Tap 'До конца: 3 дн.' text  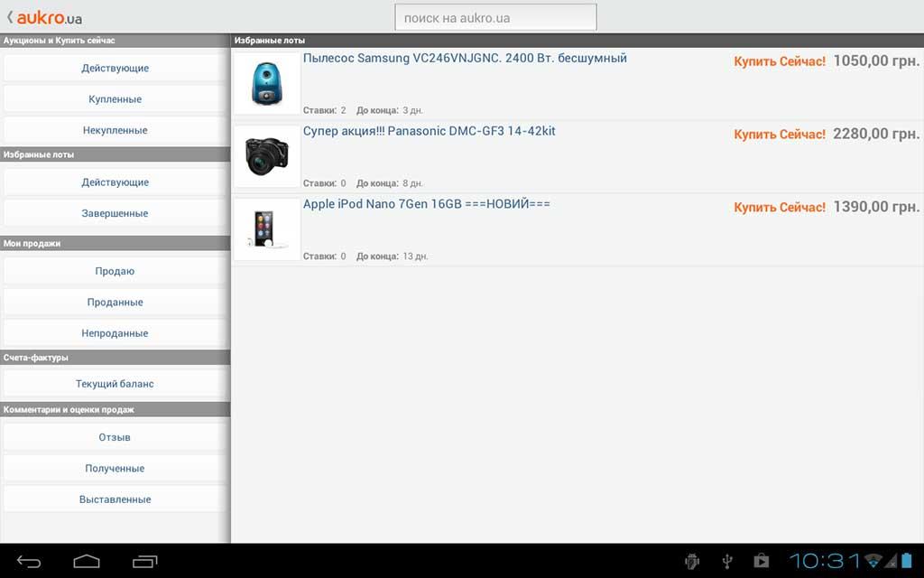click(x=390, y=110)
